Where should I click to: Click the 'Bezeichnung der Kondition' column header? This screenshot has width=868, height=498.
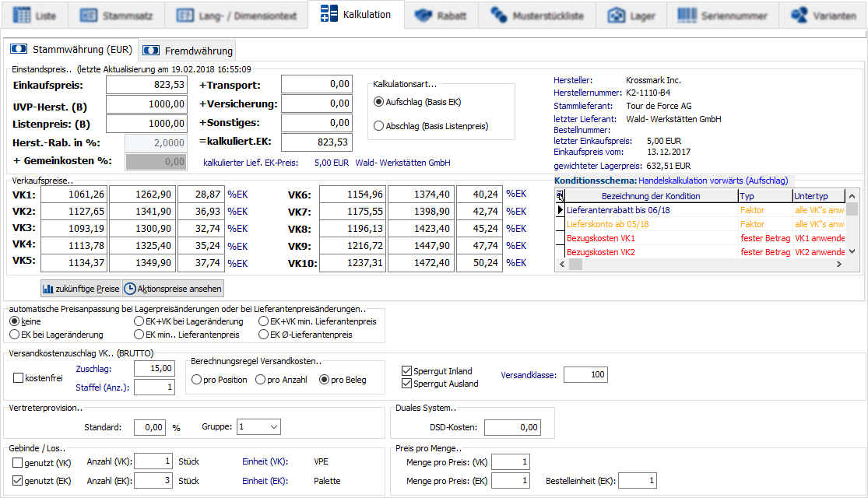[651, 196]
